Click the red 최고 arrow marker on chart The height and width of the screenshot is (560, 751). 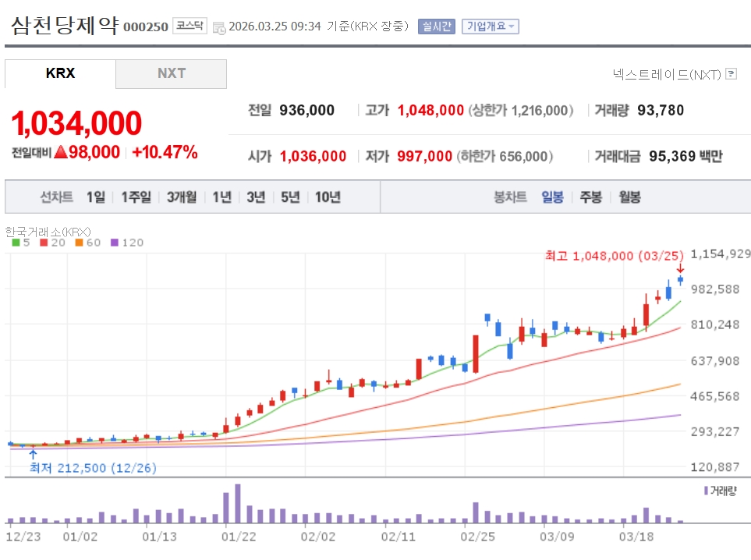pos(680,268)
